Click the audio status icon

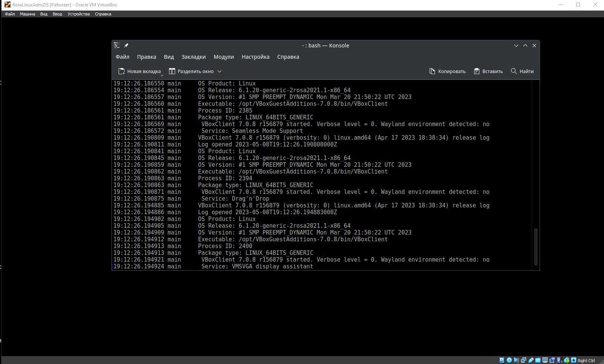(516, 360)
